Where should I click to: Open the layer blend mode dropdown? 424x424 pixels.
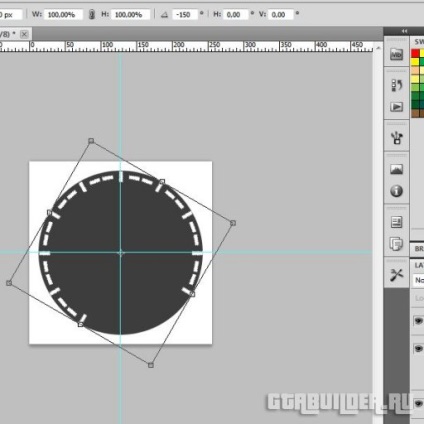pos(418,280)
